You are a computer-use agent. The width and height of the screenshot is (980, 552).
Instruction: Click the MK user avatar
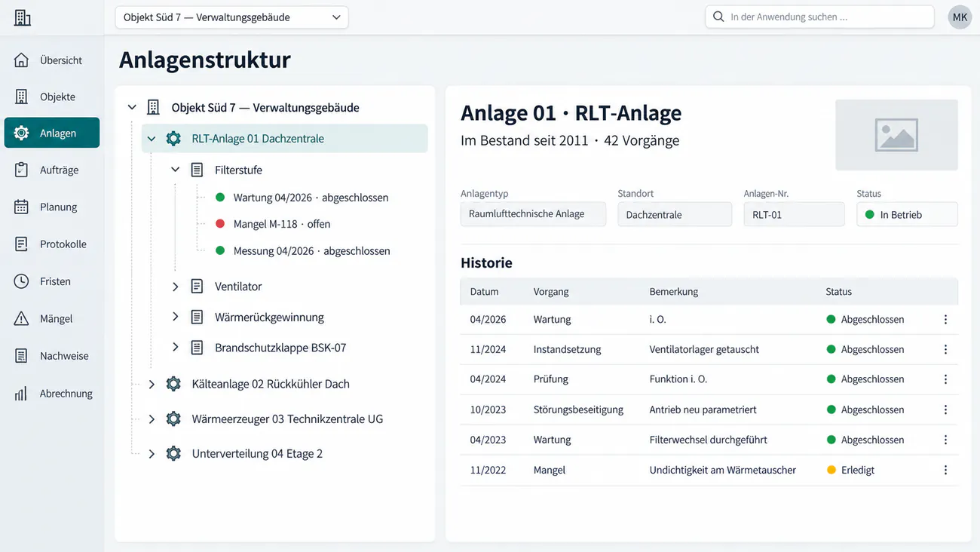[960, 17]
